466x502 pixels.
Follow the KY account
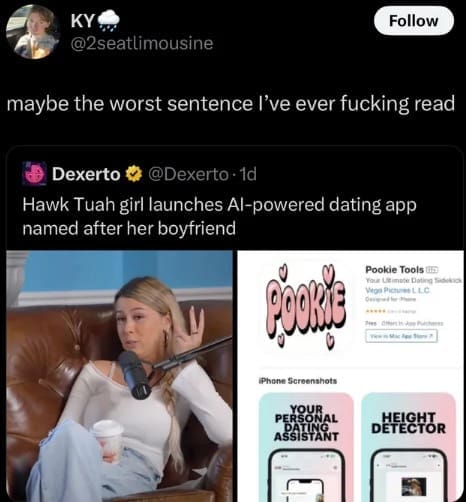tap(414, 21)
